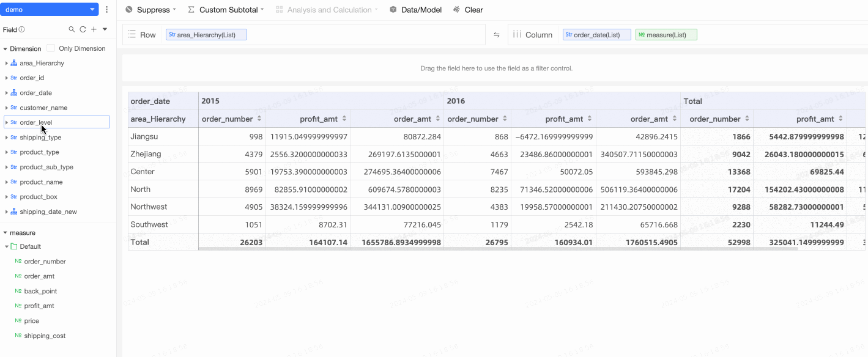Enable the Only Dimension checkbox
Screen dimensions: 868x357
click(x=51, y=48)
